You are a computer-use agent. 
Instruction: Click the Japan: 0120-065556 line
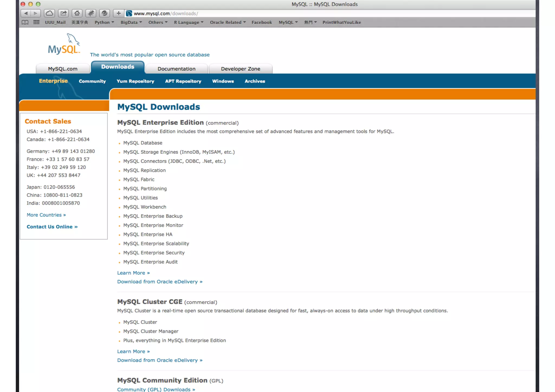pos(51,187)
